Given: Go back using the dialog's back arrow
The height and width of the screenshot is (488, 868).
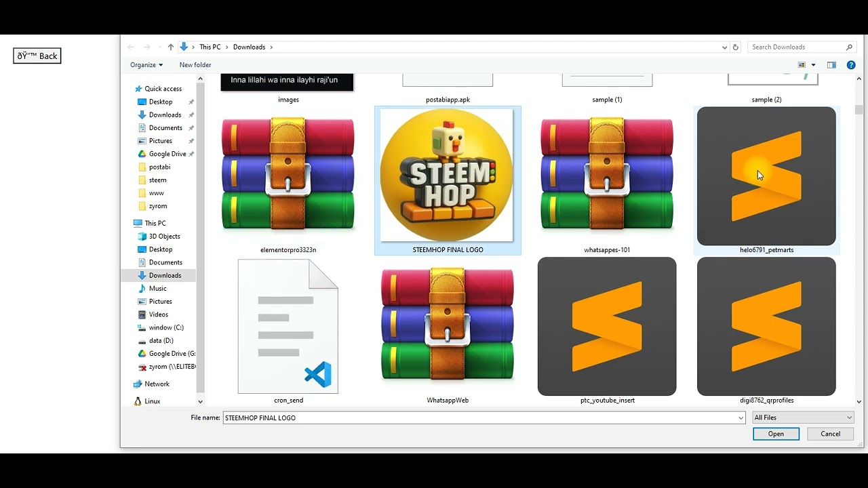Looking at the screenshot, I should click(131, 47).
